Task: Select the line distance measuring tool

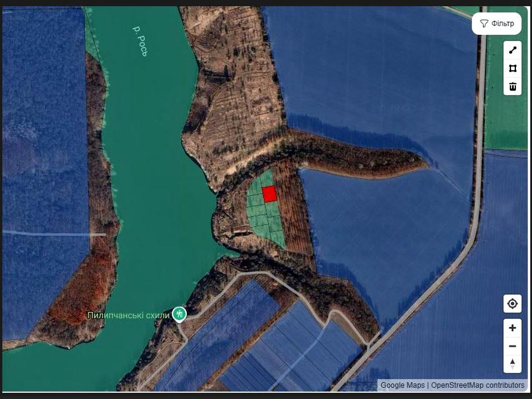Action: (513, 50)
